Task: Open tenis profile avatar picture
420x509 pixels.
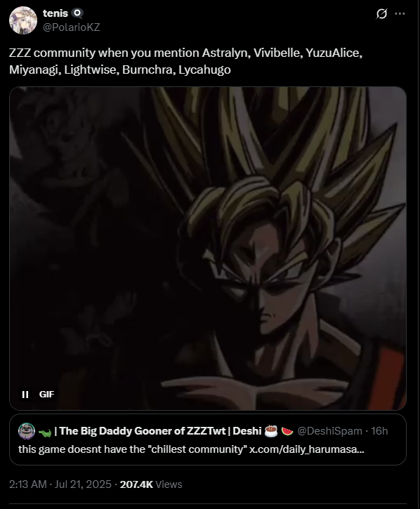Action: (23, 20)
